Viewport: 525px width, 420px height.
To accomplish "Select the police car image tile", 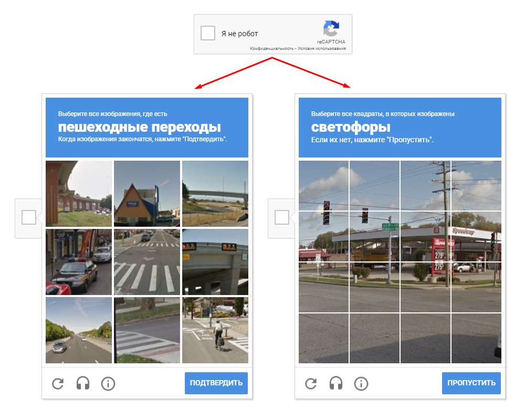I will click(x=79, y=261).
